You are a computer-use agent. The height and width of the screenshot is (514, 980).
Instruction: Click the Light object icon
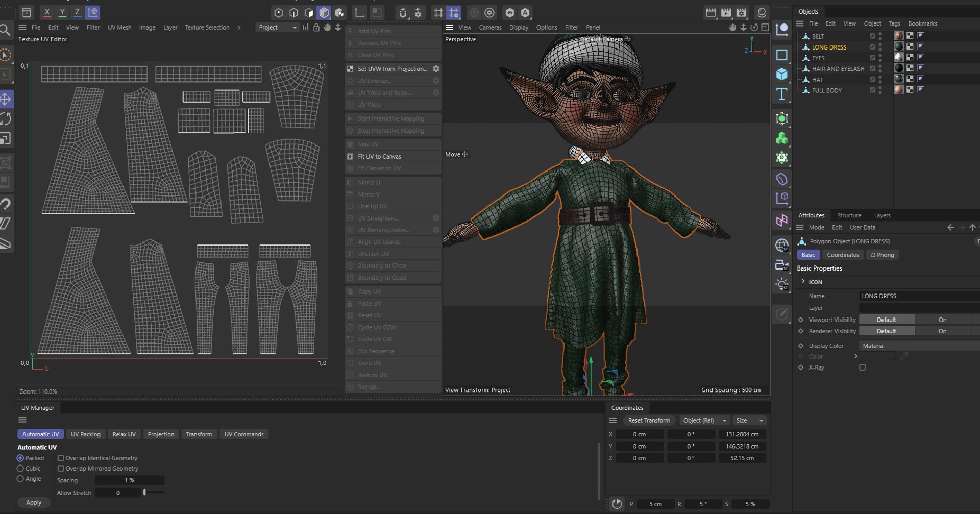pyautogui.click(x=781, y=284)
